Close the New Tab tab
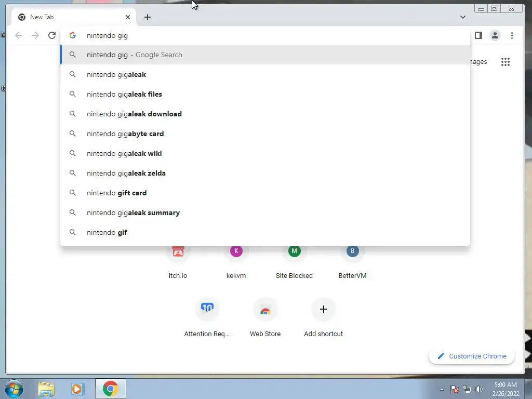This screenshot has height=399, width=532. [x=128, y=17]
